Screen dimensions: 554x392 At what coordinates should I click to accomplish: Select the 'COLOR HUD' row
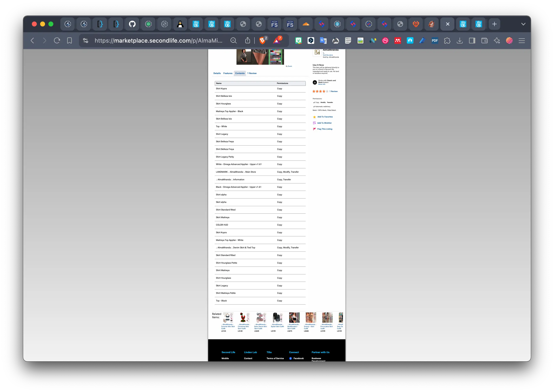click(260, 225)
